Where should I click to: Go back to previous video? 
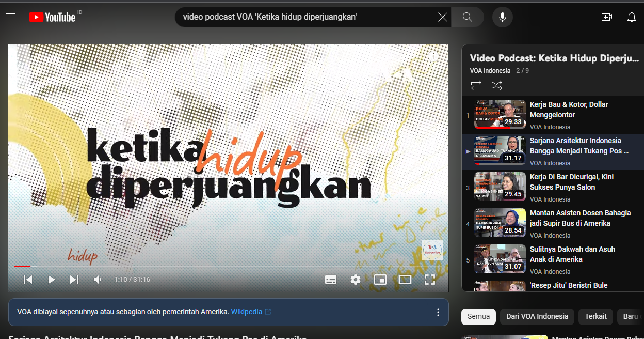[28, 280]
